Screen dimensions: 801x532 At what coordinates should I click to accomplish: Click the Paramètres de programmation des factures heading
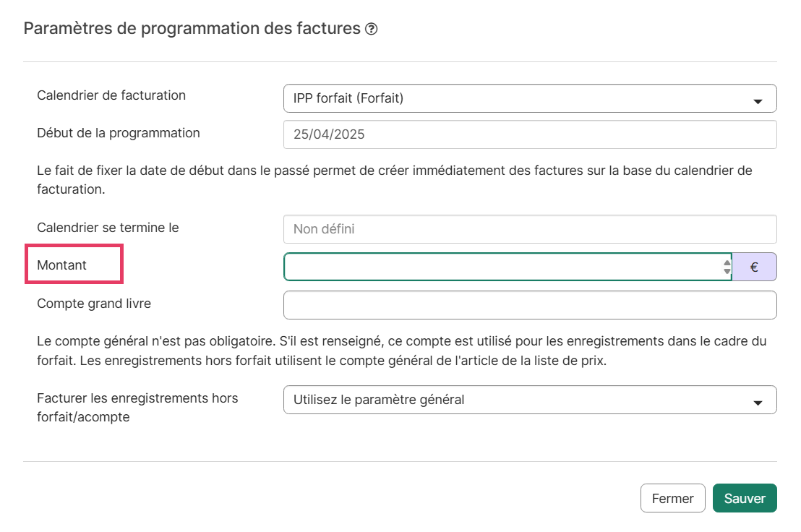click(x=192, y=29)
